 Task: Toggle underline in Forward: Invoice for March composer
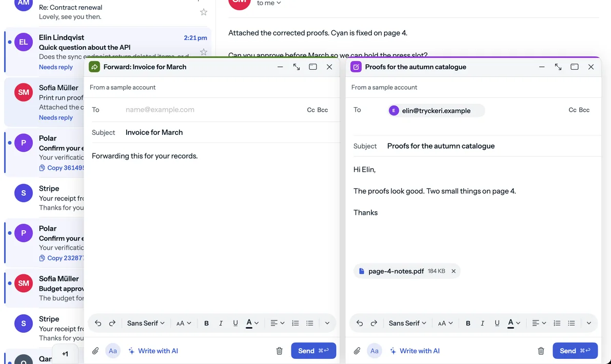coord(235,323)
